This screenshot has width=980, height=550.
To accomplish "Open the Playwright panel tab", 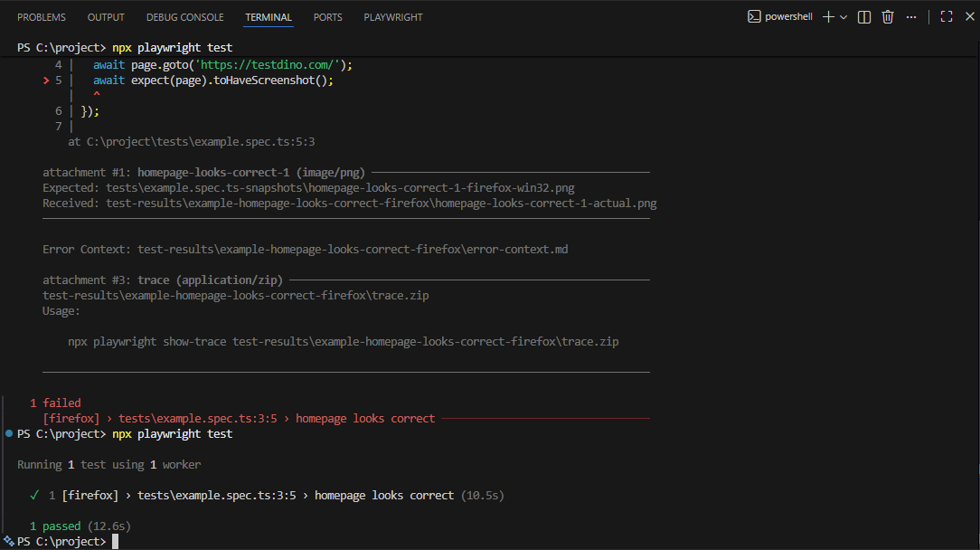I will [392, 17].
